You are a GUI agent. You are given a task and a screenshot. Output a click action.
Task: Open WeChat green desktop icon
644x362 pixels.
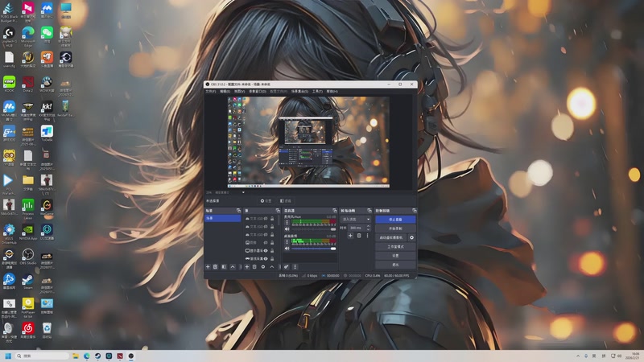click(47, 35)
